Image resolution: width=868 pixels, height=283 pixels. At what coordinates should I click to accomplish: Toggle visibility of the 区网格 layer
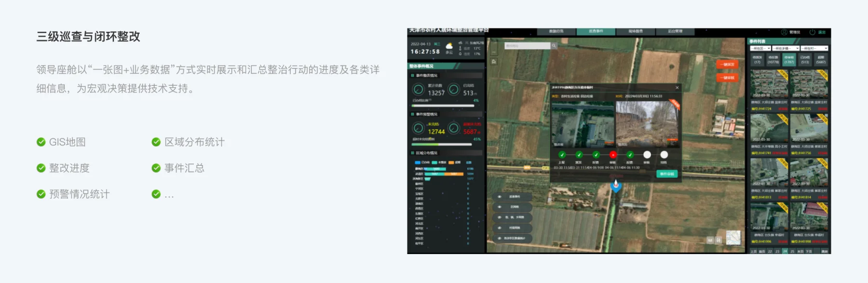tap(500, 207)
